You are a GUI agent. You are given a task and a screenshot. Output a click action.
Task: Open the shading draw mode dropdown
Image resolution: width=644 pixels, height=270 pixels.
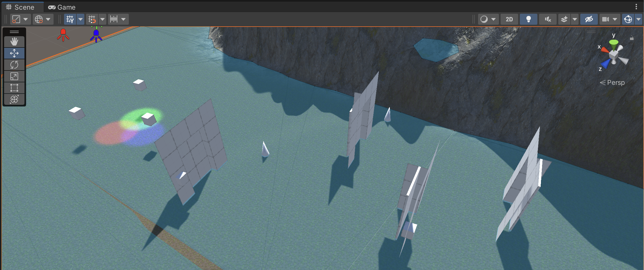[x=488, y=19]
